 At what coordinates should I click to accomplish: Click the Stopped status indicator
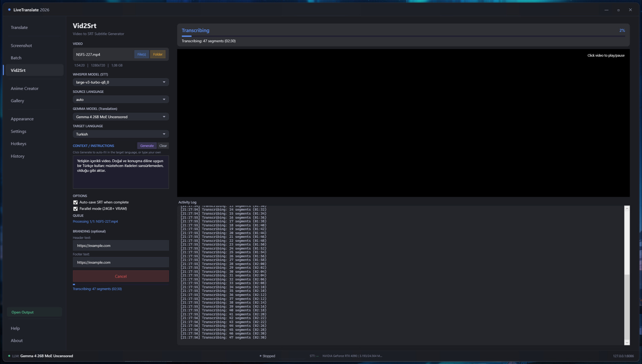tap(267, 356)
